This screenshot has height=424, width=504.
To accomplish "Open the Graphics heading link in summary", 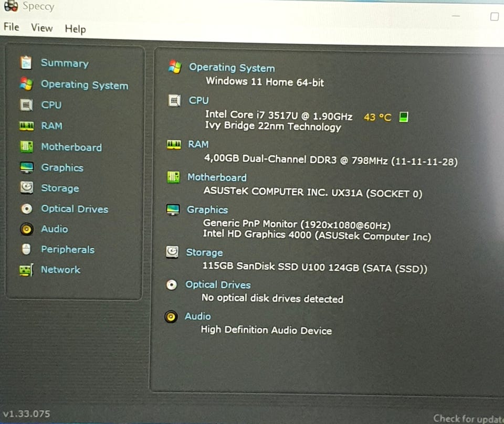I will point(207,210).
